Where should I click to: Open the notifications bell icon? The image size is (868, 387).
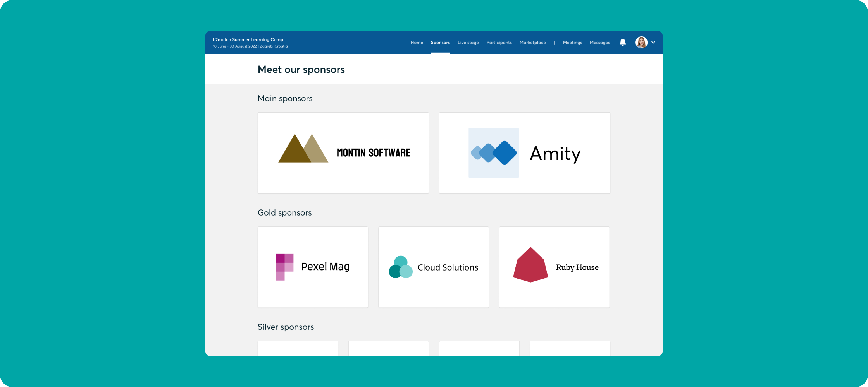(x=623, y=43)
